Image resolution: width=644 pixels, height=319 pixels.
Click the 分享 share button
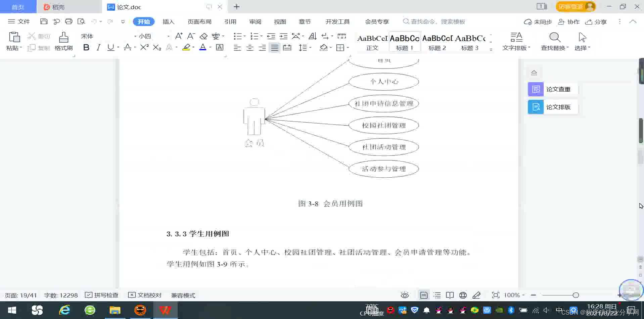[596, 22]
